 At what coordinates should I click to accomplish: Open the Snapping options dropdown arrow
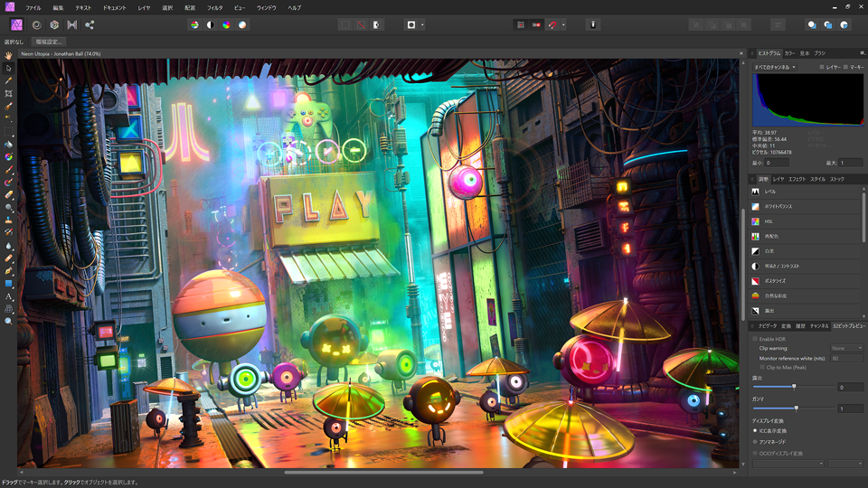563,25
